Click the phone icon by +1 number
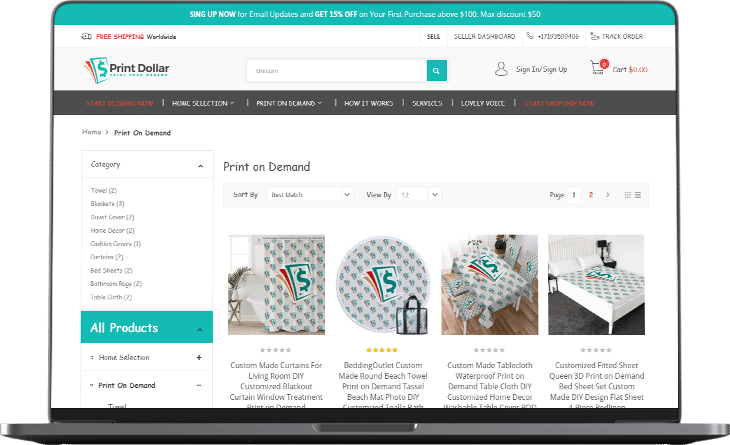Viewport: 730px width, 445px height. [x=529, y=36]
